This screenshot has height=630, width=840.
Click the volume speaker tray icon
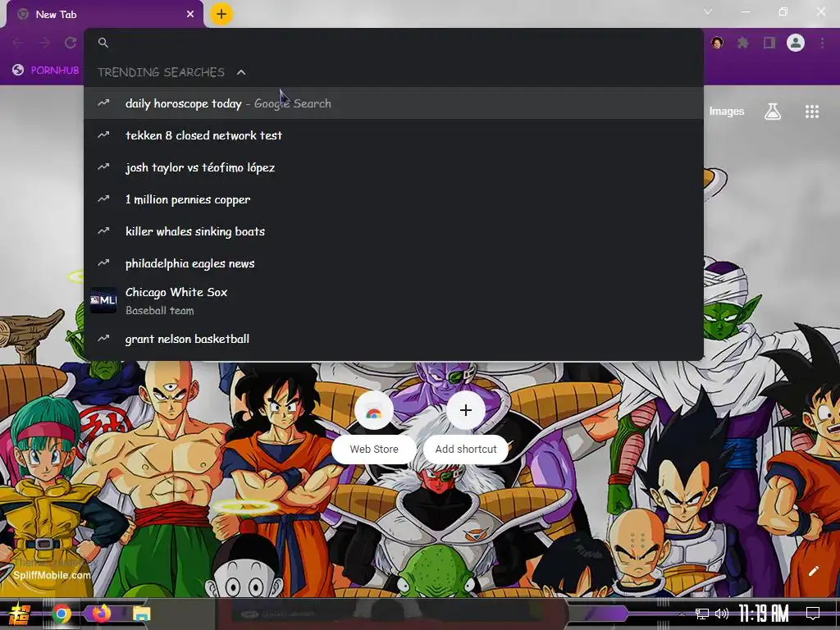(722, 614)
